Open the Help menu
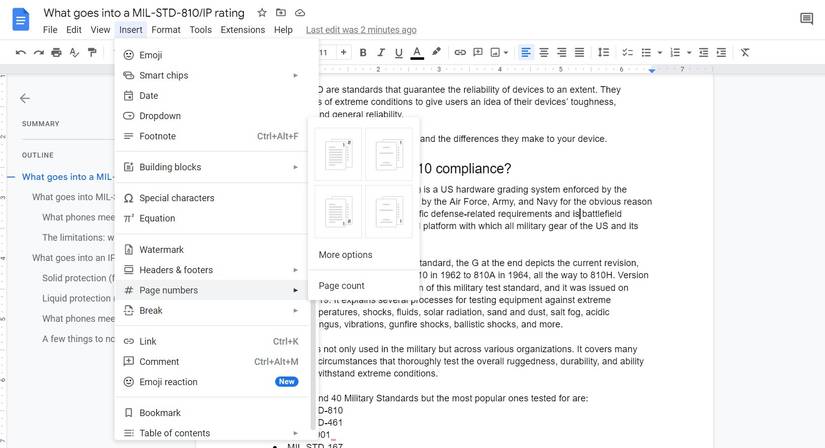This screenshot has width=825, height=448. pos(283,30)
